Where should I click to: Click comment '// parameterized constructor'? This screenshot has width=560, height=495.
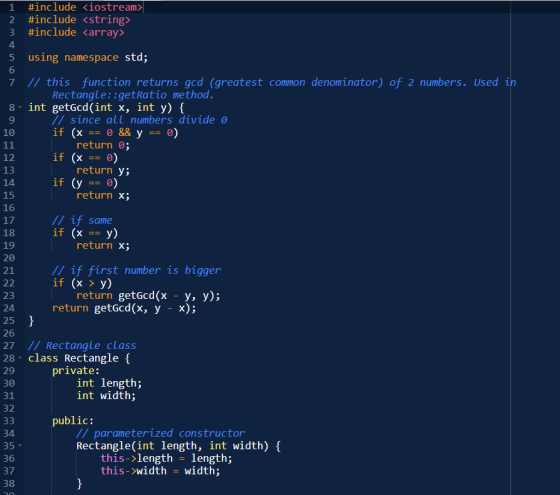[x=160, y=434]
